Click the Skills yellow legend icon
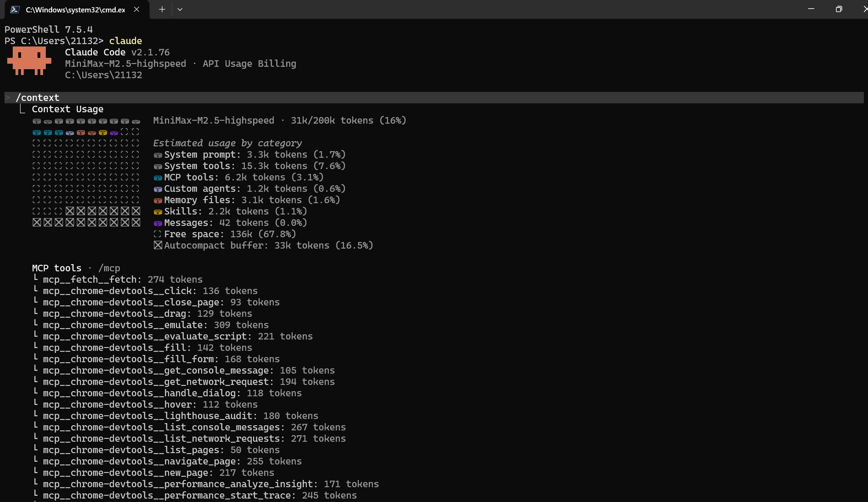The height and width of the screenshot is (502, 868). pos(158,212)
